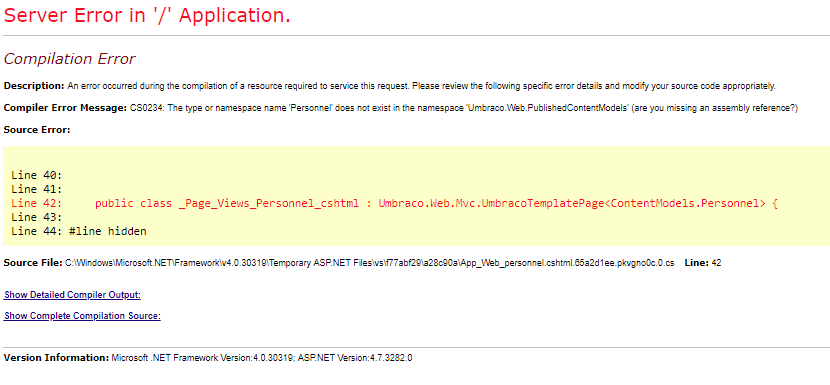Click the '#line hidden' code line

(107, 231)
